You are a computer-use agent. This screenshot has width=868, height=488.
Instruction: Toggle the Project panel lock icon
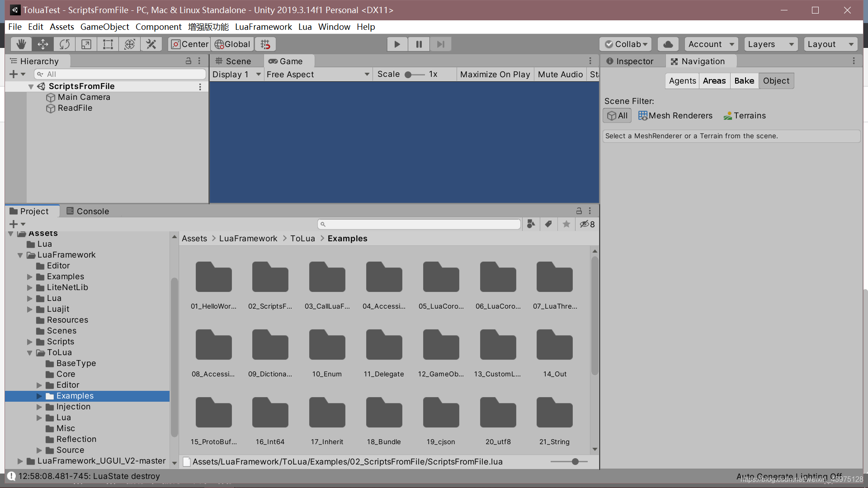[579, 211]
